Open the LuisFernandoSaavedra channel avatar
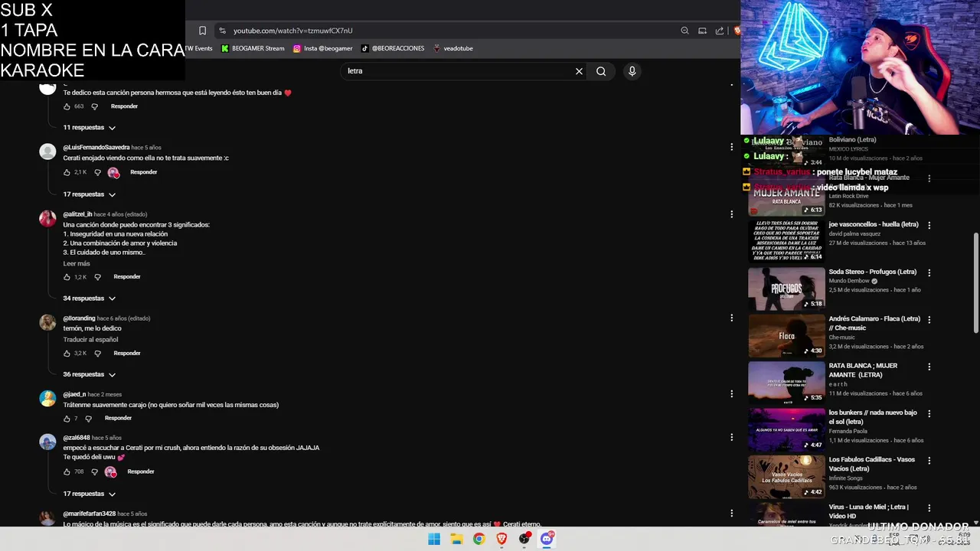Image resolution: width=980 pixels, height=551 pixels. tap(47, 152)
